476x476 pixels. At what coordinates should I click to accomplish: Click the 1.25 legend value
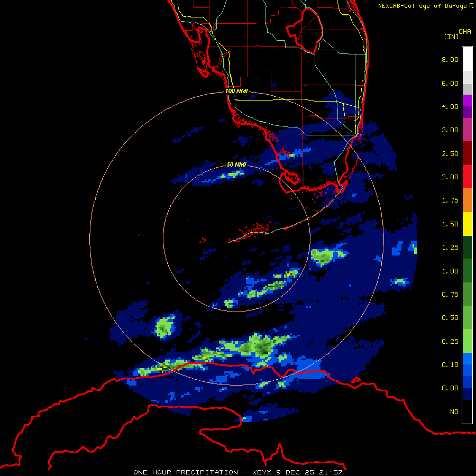(450, 248)
